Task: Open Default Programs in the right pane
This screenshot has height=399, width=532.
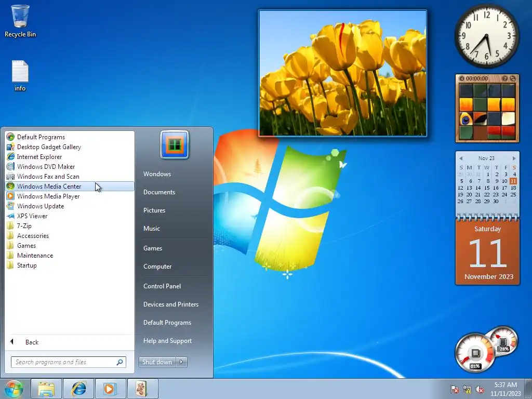Action: click(167, 323)
